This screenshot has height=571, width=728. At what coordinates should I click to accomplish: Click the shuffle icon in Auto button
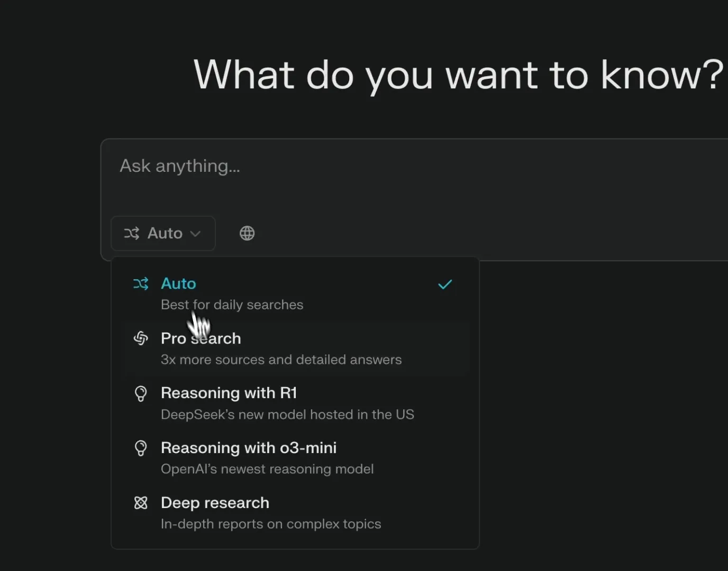coord(132,233)
